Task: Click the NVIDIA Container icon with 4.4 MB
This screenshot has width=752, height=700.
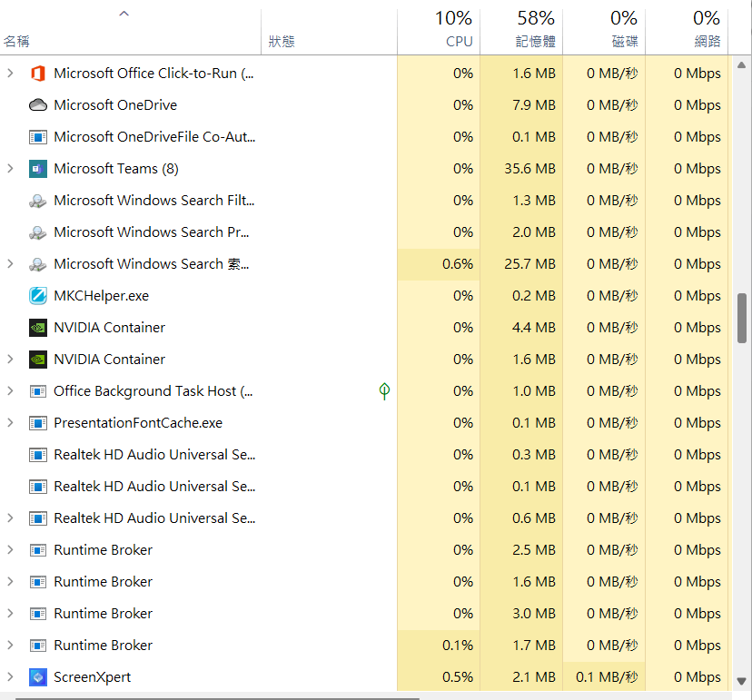Action: click(38, 328)
